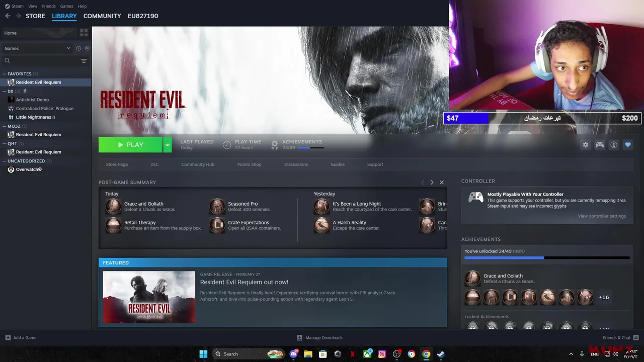The image size is (644, 362).
Task: Open Manage Downloads
Action: (x=319, y=338)
